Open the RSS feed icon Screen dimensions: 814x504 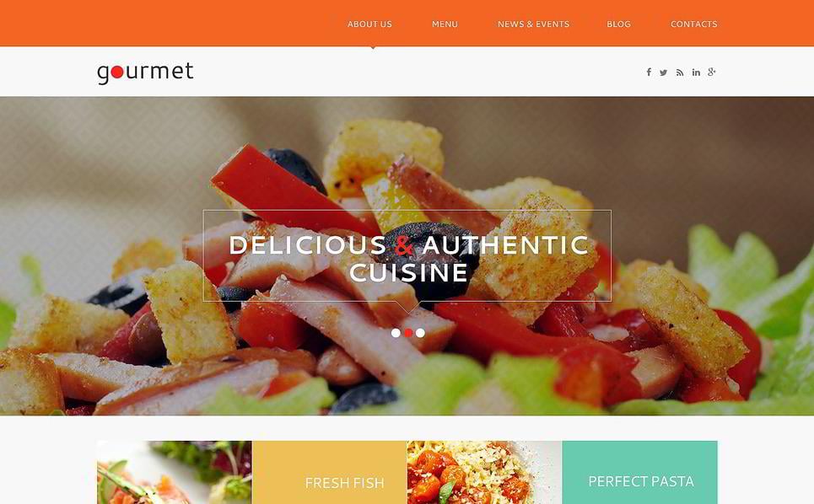coord(680,72)
